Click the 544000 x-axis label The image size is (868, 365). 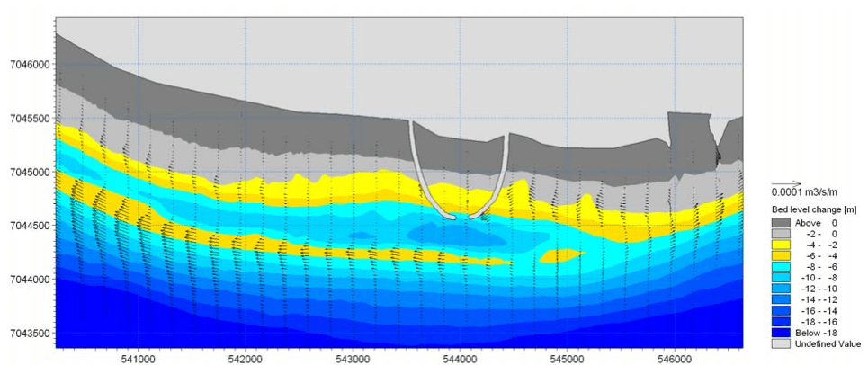click(460, 358)
